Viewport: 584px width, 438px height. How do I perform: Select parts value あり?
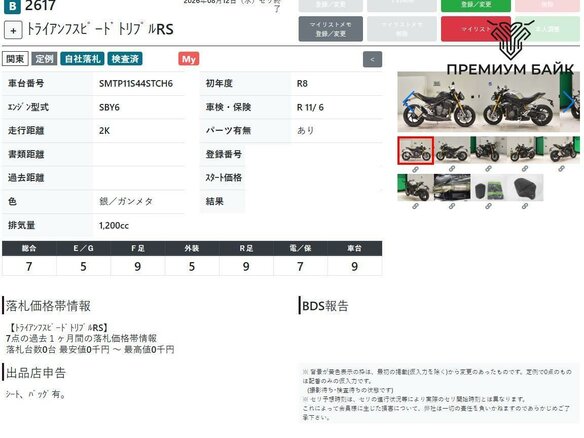pos(305,131)
